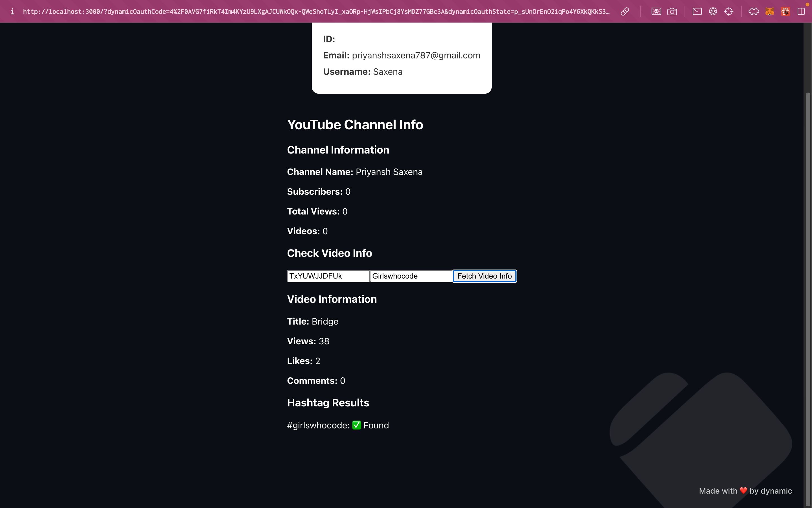The height and width of the screenshot is (508, 812).
Task: Click the Views: 38 line
Action: click(308, 341)
